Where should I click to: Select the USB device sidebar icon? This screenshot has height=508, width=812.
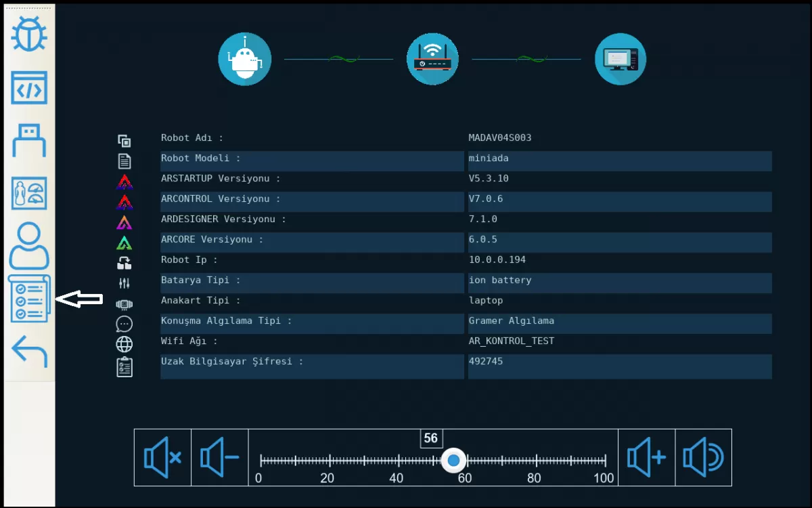[29, 141]
